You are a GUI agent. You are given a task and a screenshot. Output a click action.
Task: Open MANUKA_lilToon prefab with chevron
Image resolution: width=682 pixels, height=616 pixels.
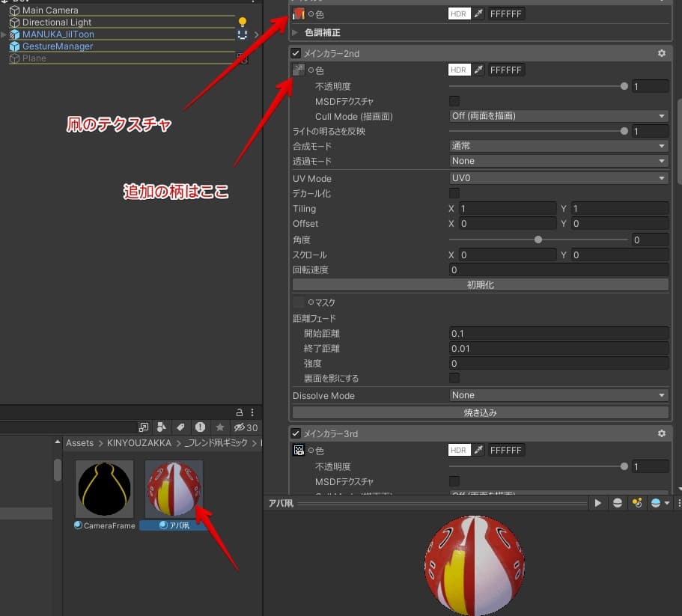[x=256, y=34]
